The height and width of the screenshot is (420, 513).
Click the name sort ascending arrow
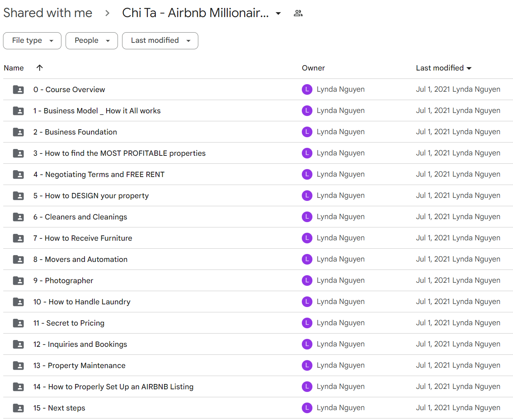[39, 68]
